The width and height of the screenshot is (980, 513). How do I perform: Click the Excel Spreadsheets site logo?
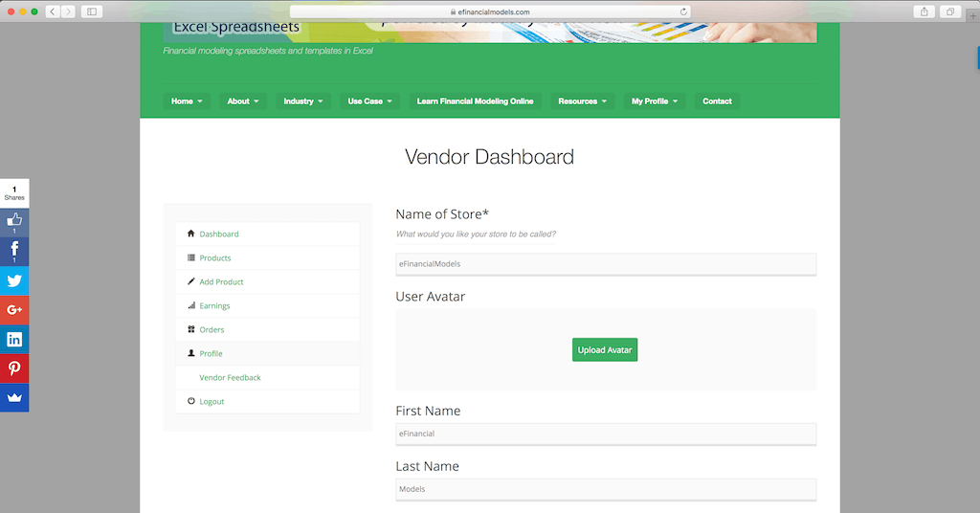click(x=236, y=27)
